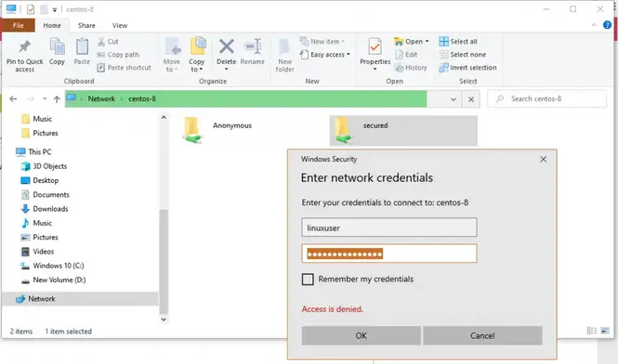Go back with the back arrow
This screenshot has height=364, width=618.
click(13, 98)
